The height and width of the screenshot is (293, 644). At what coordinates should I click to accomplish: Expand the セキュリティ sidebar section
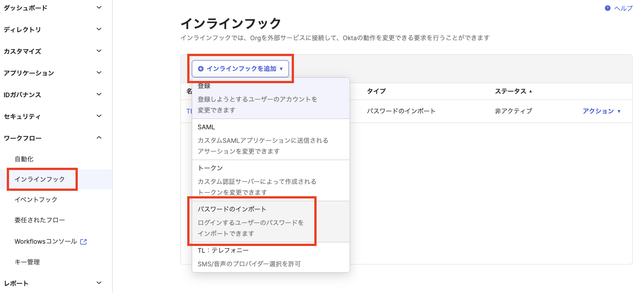[99, 116]
